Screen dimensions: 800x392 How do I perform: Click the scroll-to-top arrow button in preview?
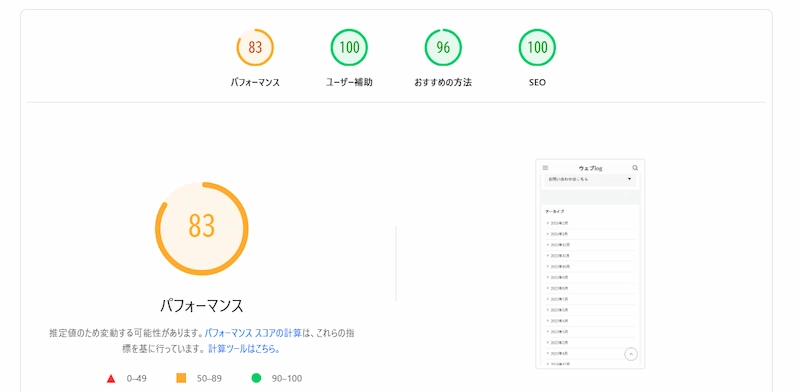[631, 354]
